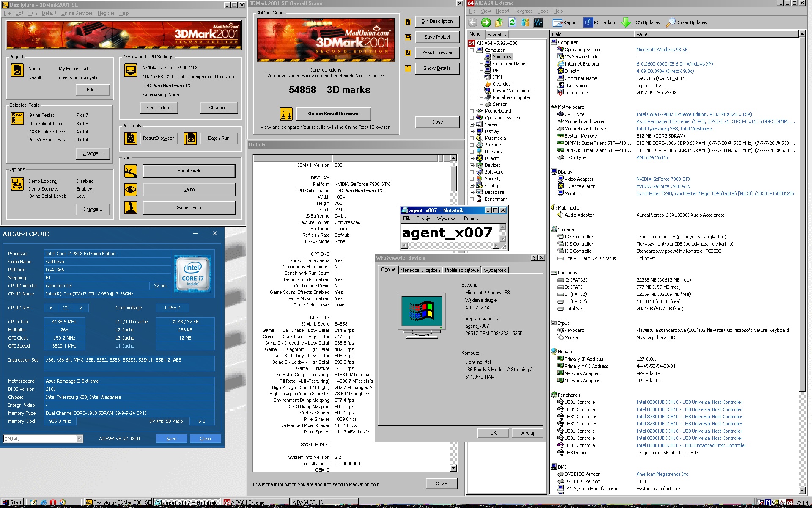Click NVIDIA GeForce 7900 GTX Video Adapter link
Image resolution: width=812 pixels, height=508 pixels.
point(663,179)
